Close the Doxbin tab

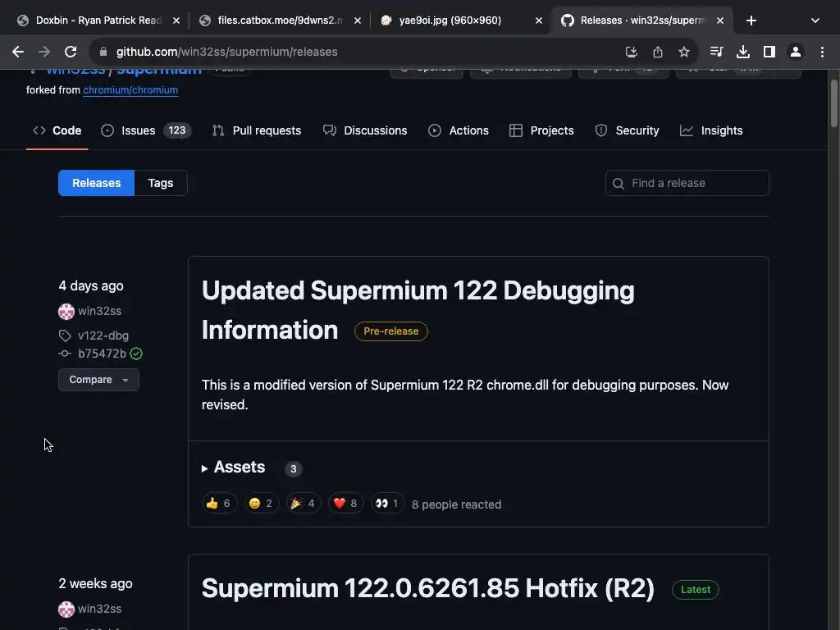pyautogui.click(x=176, y=21)
